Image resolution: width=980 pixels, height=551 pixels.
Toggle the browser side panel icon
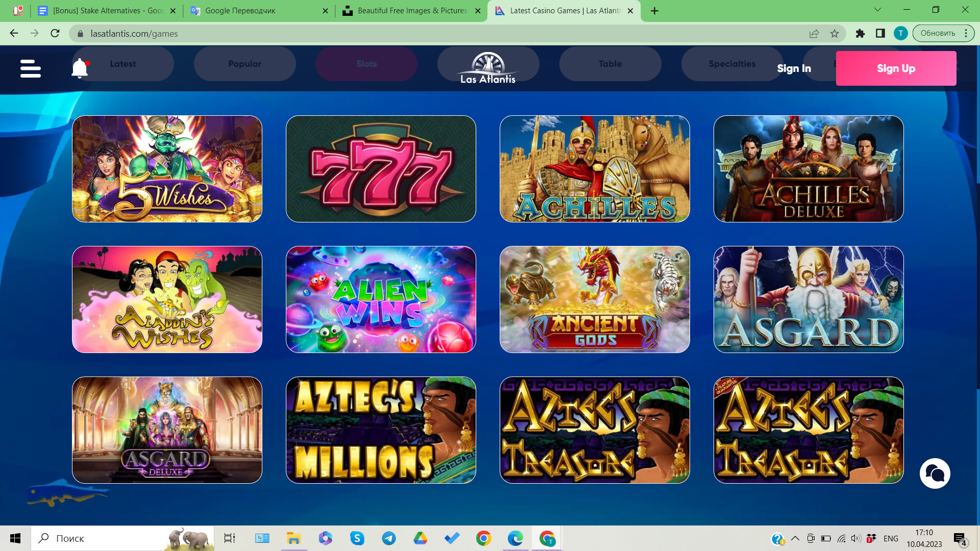pyautogui.click(x=880, y=34)
